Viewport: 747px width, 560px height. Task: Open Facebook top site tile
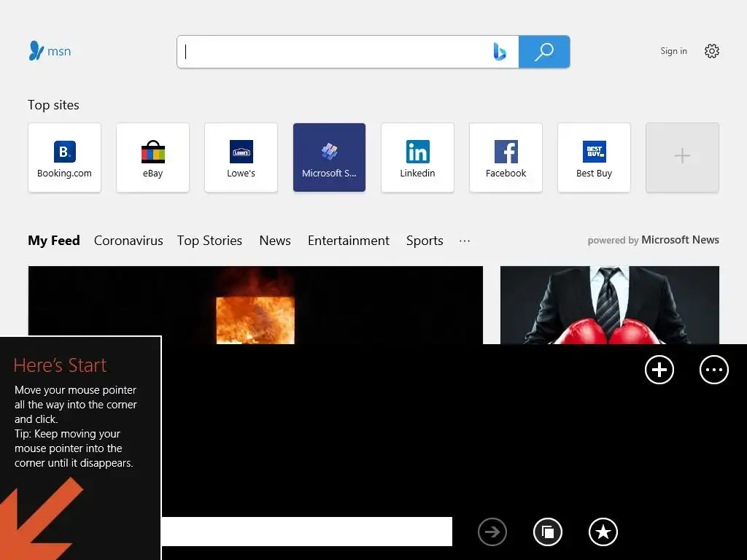(506, 157)
